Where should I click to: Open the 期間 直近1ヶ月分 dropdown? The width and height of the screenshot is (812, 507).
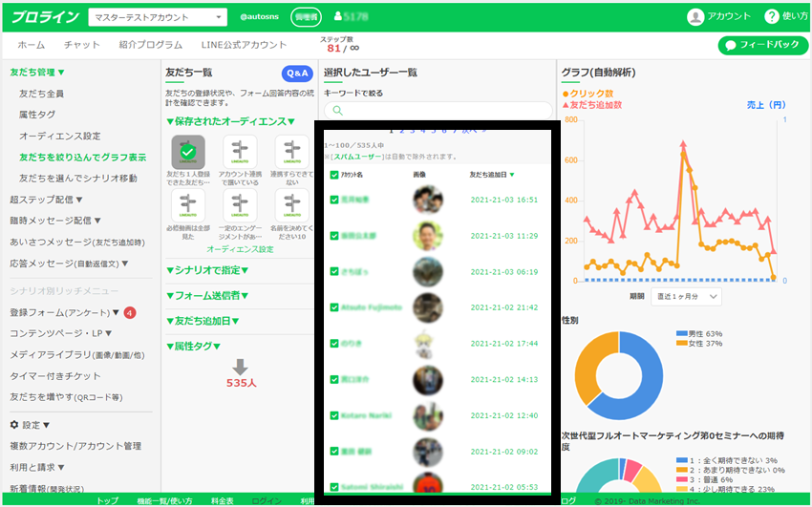tap(686, 296)
